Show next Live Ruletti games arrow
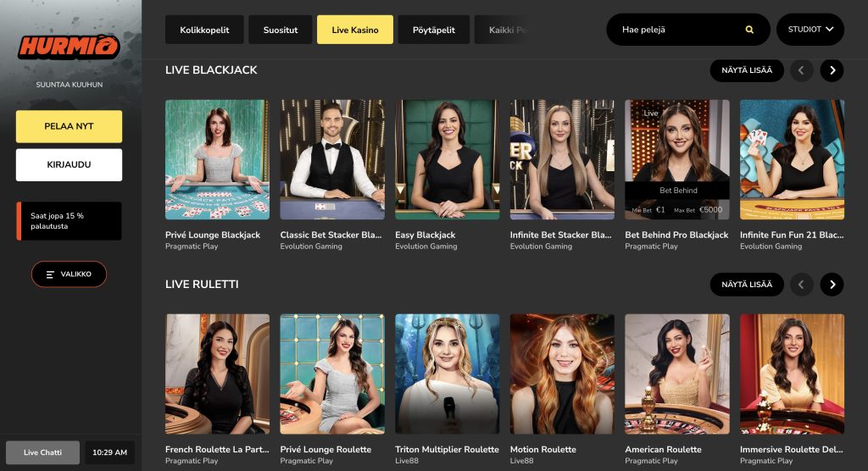 [832, 285]
